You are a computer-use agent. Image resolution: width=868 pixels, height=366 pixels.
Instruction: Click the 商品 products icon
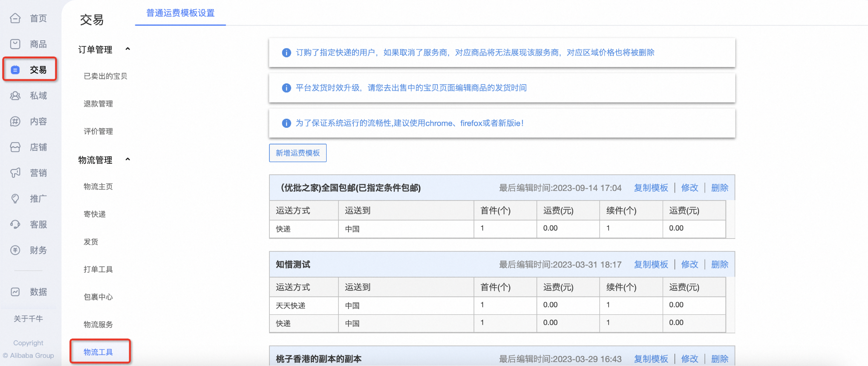(15, 44)
